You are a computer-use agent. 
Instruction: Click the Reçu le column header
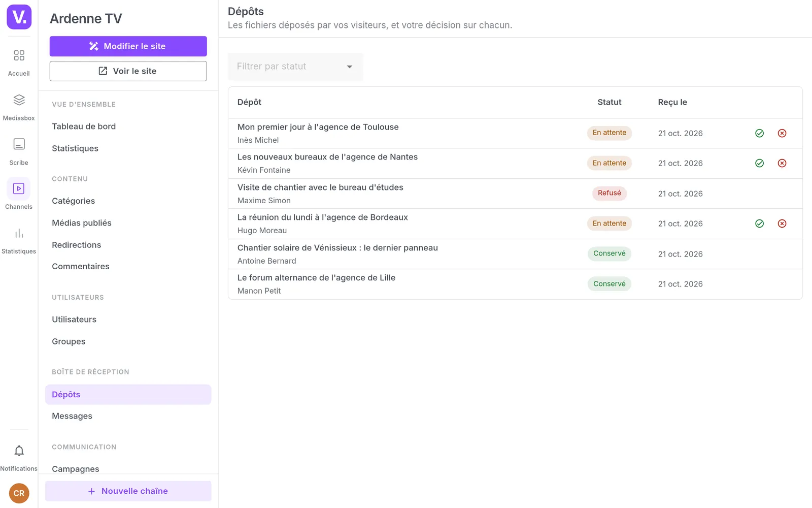pyautogui.click(x=672, y=102)
